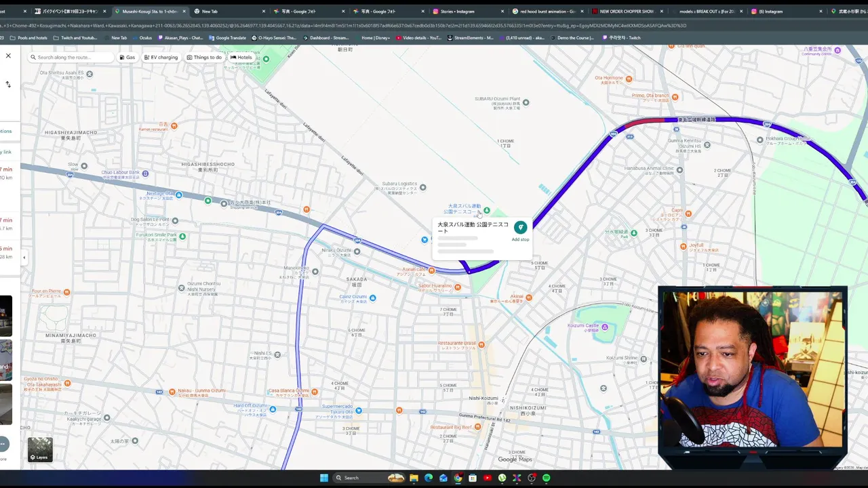
Task: Open File Explorer from taskbar
Action: tap(414, 478)
